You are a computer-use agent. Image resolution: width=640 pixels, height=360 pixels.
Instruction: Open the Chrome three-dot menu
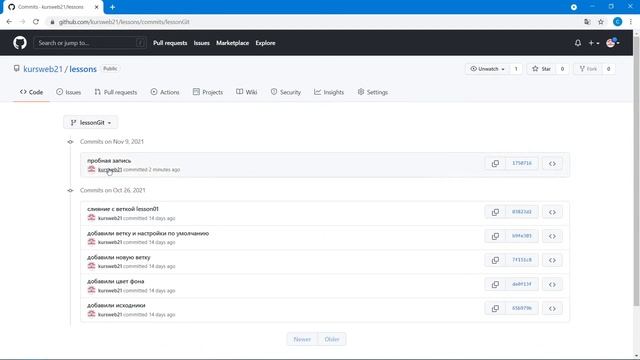pos(631,22)
